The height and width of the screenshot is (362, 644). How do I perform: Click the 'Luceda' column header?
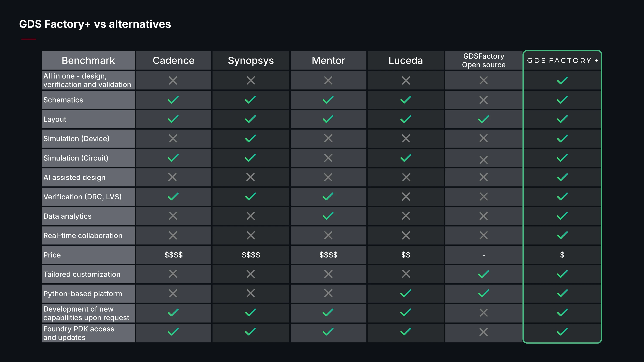(x=406, y=61)
